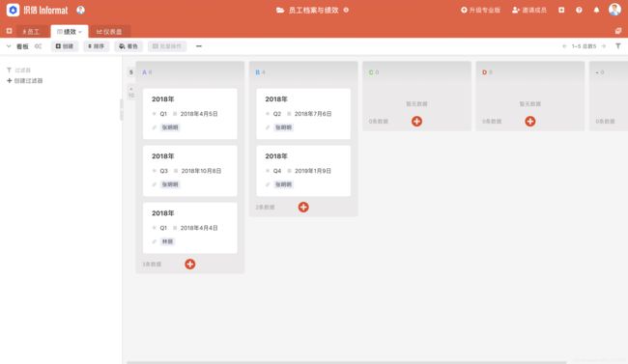Viewport: 628px width, 364px height.
Task: Click the square plus icon in header
Action: pos(561,10)
